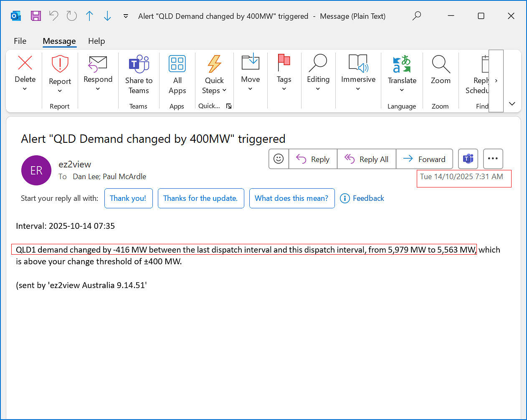Viewport: 527px width, 420px height.
Task: Click the Reply All button
Action: tap(366, 159)
